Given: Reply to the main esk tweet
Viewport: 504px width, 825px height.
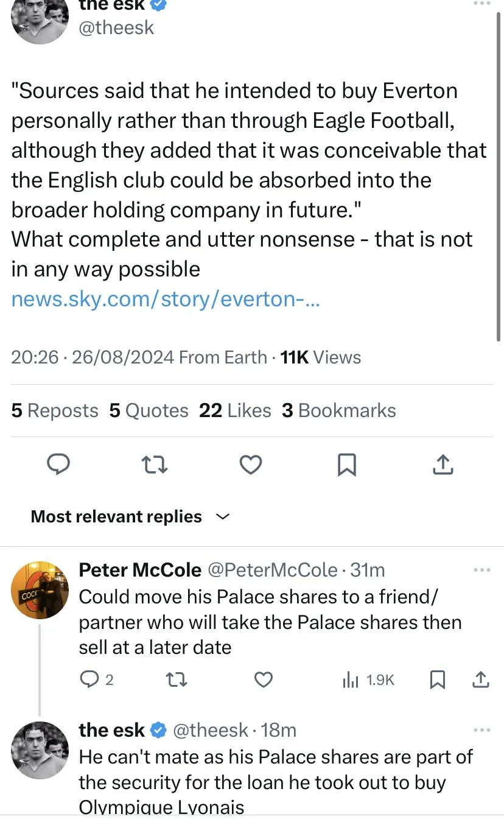Looking at the screenshot, I should tap(58, 465).
